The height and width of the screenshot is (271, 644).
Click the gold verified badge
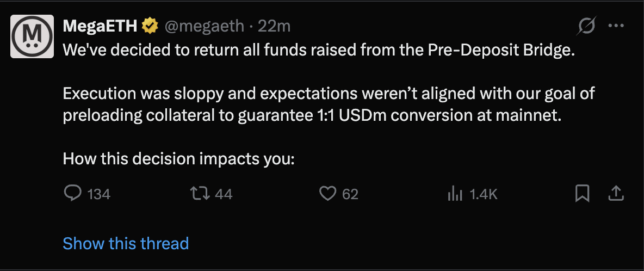150,26
